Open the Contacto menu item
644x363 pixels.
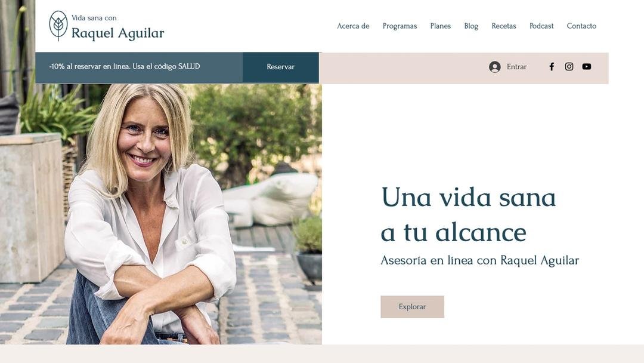coord(581,26)
